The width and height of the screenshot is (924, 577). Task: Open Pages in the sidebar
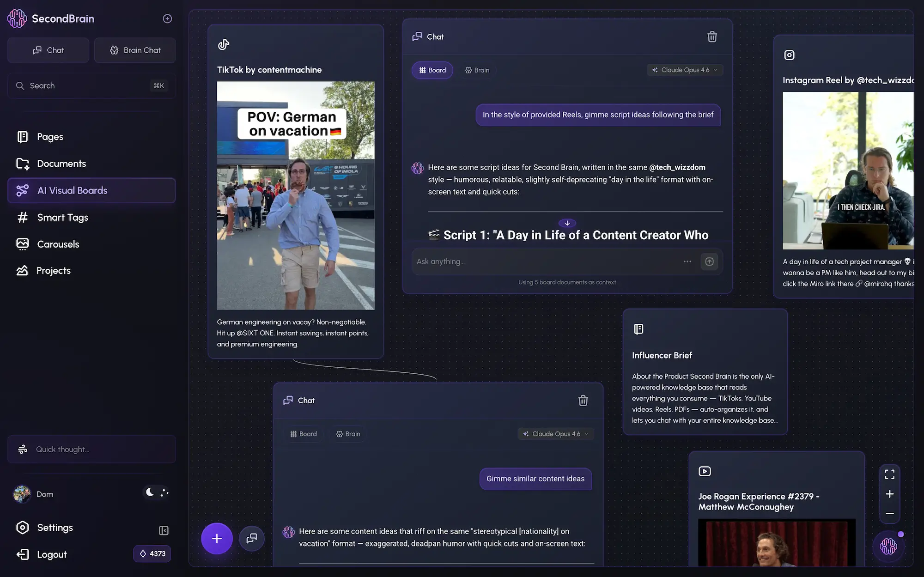pyautogui.click(x=91, y=137)
